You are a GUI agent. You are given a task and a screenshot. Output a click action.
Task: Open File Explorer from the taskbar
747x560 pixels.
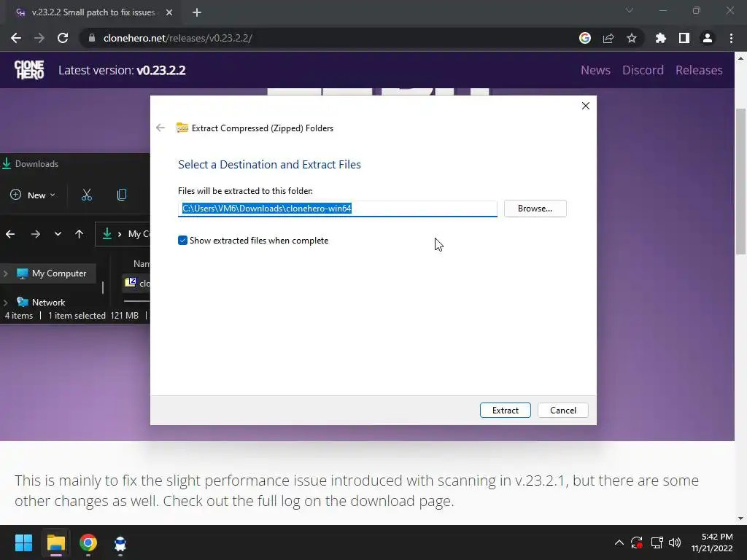point(55,542)
